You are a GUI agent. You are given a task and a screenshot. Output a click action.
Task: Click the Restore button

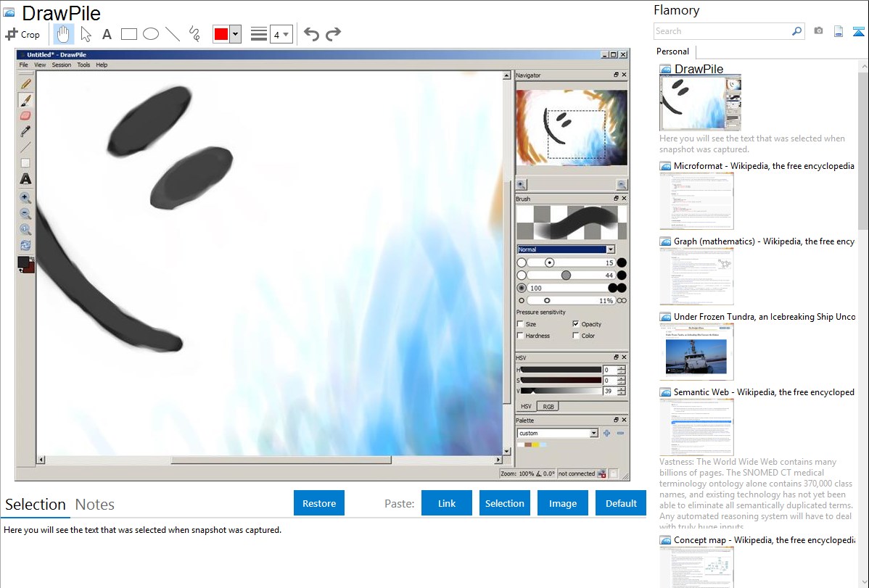click(319, 503)
